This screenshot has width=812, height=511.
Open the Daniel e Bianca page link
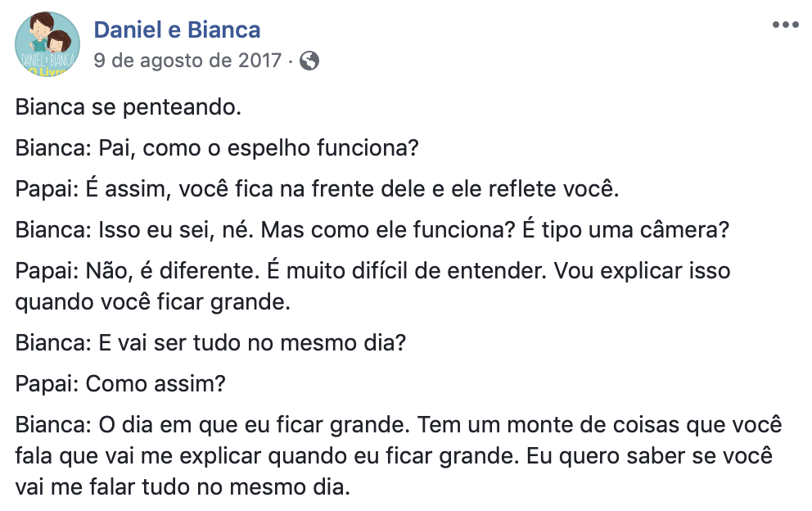pyautogui.click(x=177, y=30)
